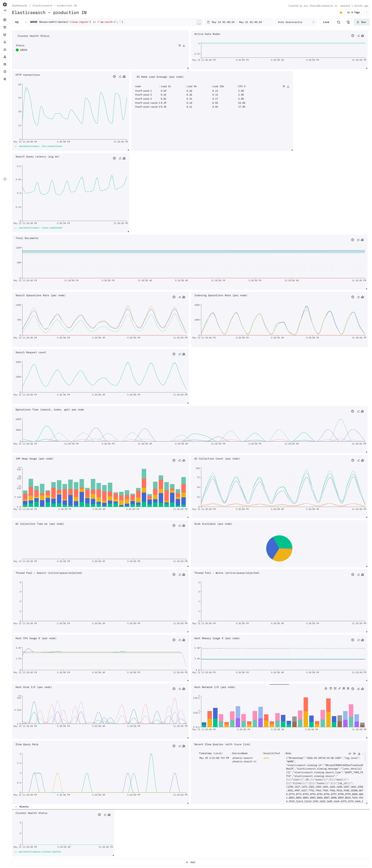Switch JVM Heap Usage to line chart view
The height and width of the screenshot is (868, 372).
(179, 460)
